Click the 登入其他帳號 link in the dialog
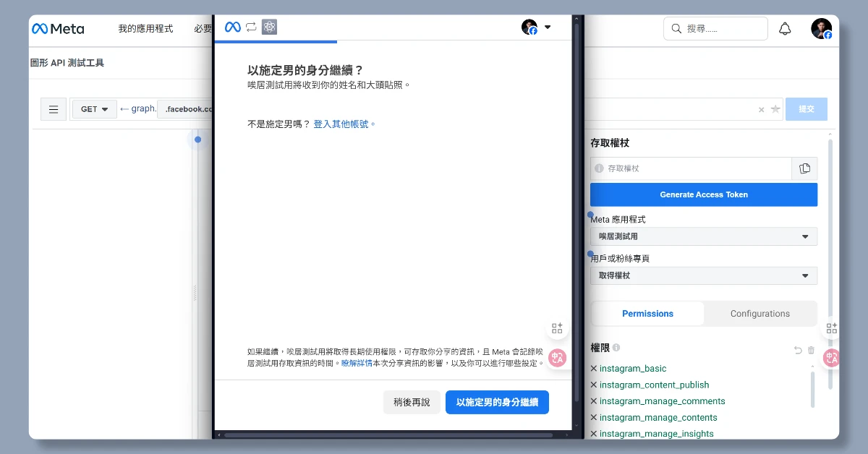This screenshot has height=454, width=868. (x=344, y=124)
